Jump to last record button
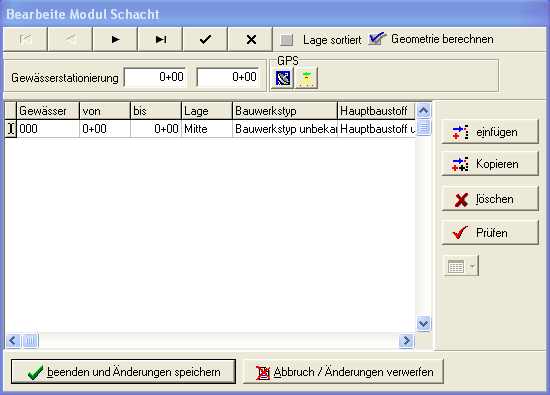This screenshot has height=395, width=550. click(x=160, y=39)
